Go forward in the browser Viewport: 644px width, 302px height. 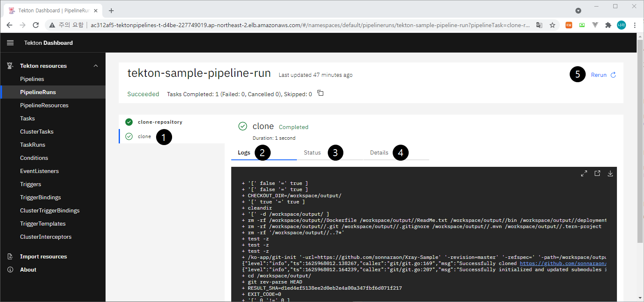click(23, 25)
